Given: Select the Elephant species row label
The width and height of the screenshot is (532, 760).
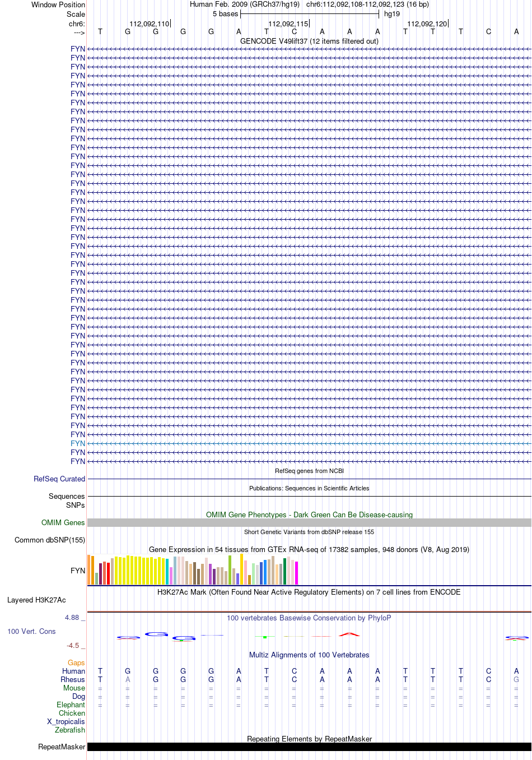Looking at the screenshot, I should pos(71,705).
